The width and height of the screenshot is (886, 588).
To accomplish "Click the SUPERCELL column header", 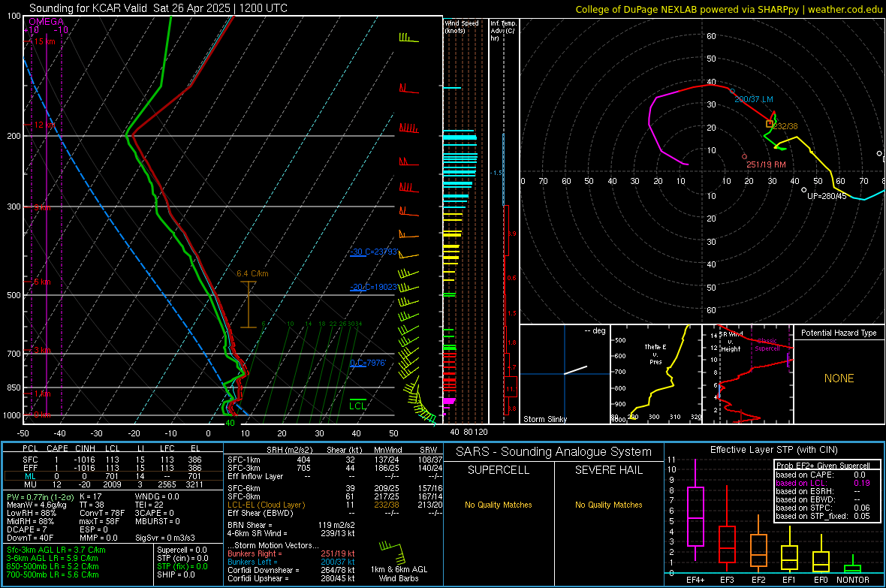I will (x=499, y=470).
